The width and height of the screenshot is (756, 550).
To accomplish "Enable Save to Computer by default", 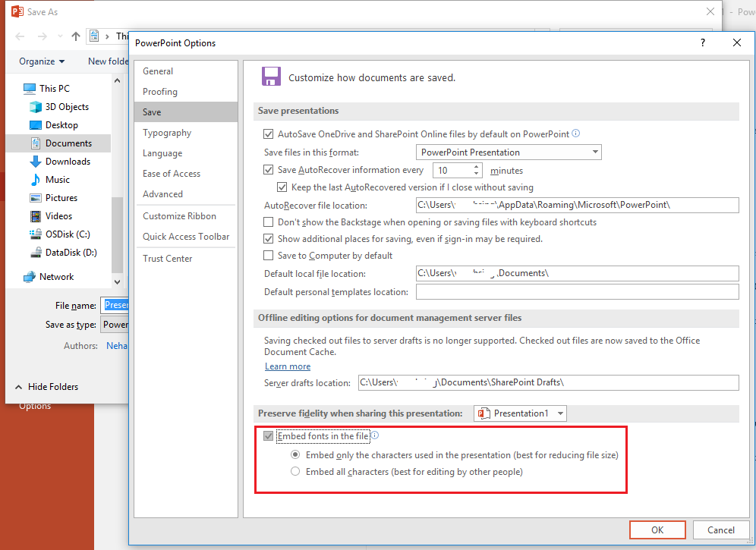I will click(x=269, y=255).
